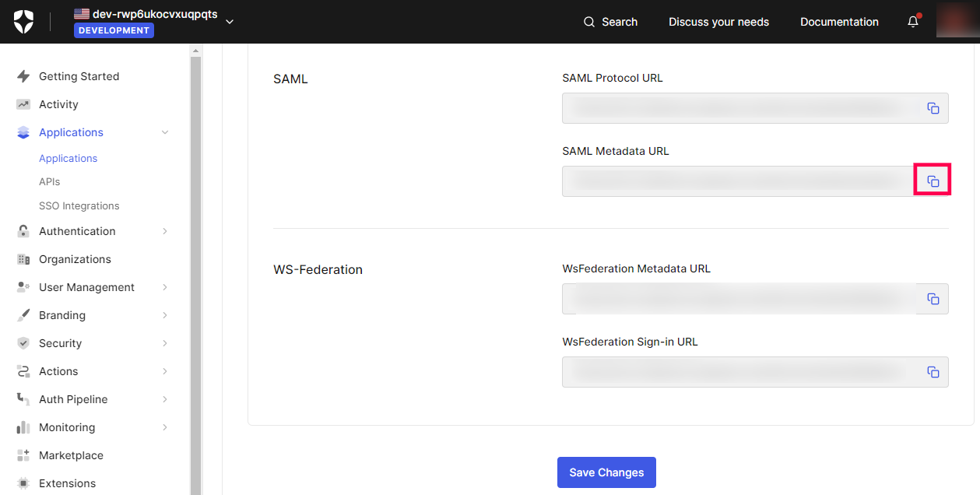Copy the SAML Protocol URL
The width and height of the screenshot is (980, 495).
point(933,108)
